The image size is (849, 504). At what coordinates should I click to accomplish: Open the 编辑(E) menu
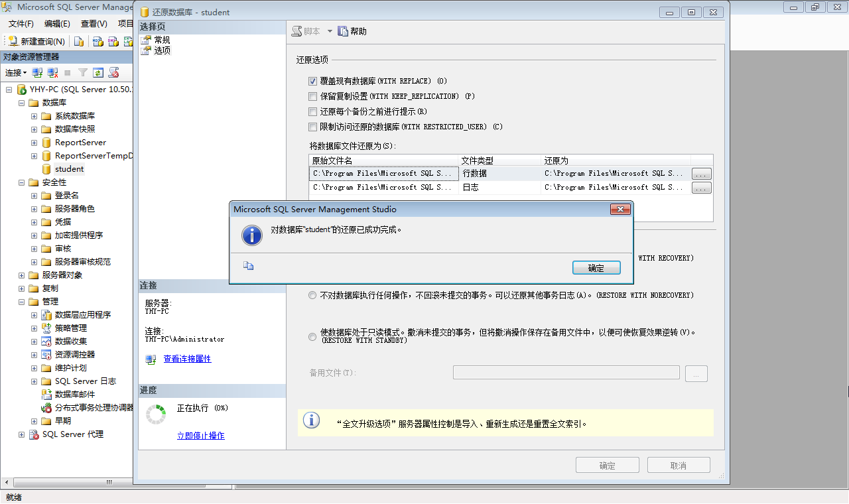pos(57,23)
